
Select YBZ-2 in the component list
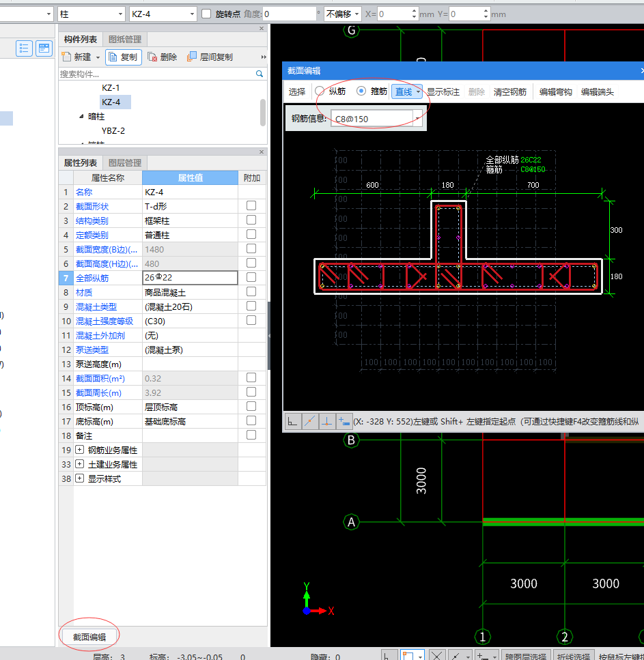113,130
